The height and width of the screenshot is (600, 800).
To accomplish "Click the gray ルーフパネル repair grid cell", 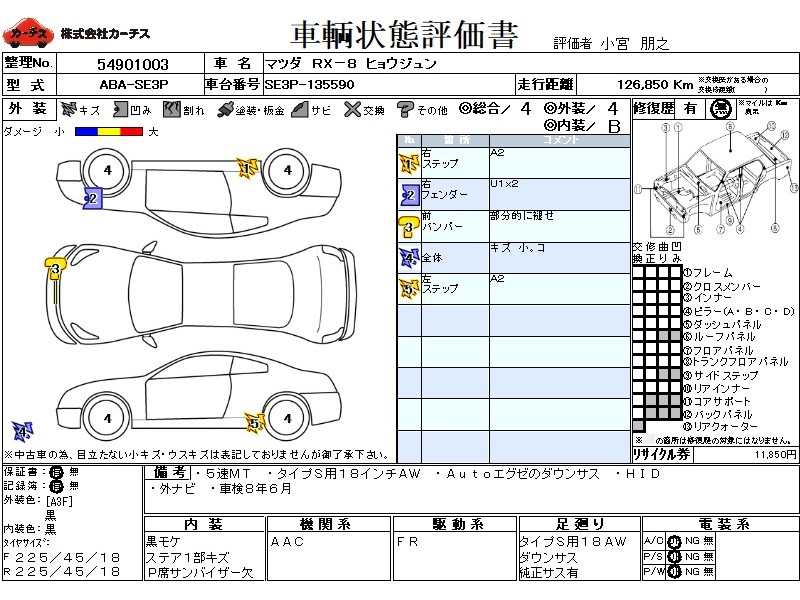I will 662,337.
